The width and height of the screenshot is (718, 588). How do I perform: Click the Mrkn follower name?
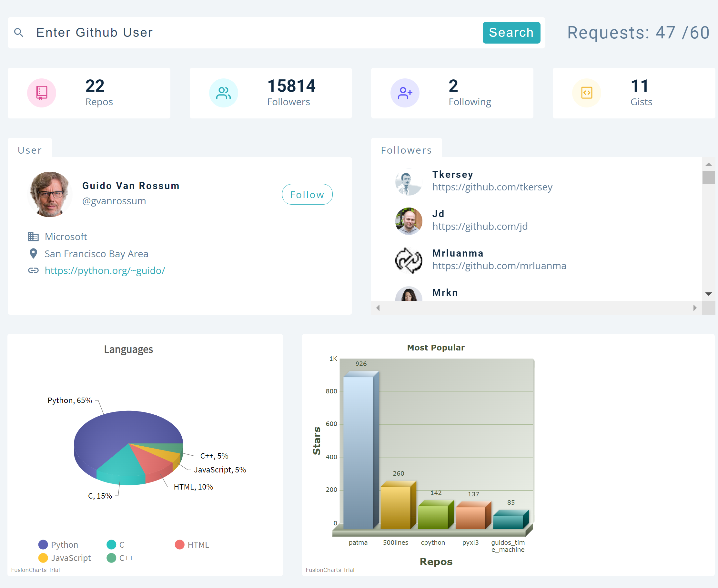[445, 292]
